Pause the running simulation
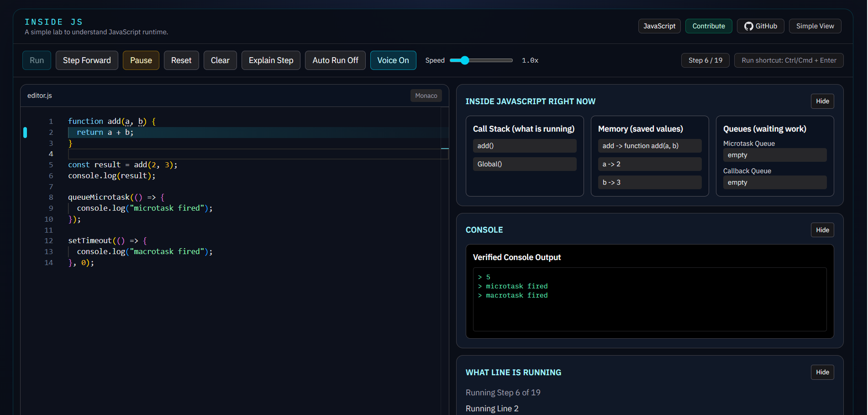Viewport: 868px width, 415px height. (141, 60)
